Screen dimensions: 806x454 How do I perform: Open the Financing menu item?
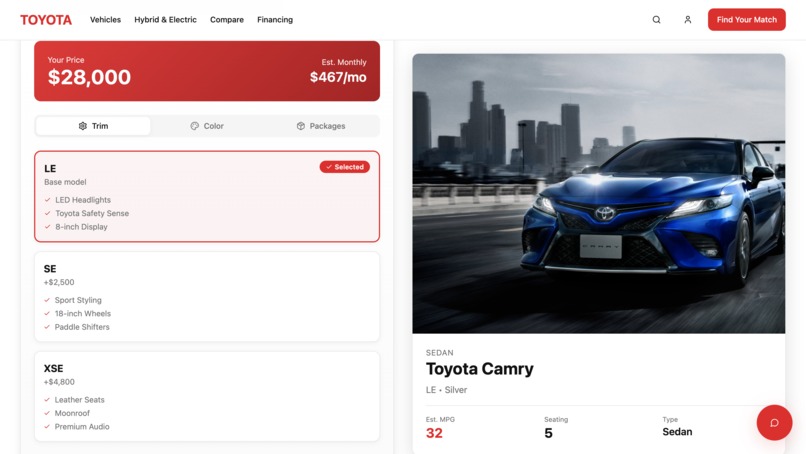pos(275,20)
